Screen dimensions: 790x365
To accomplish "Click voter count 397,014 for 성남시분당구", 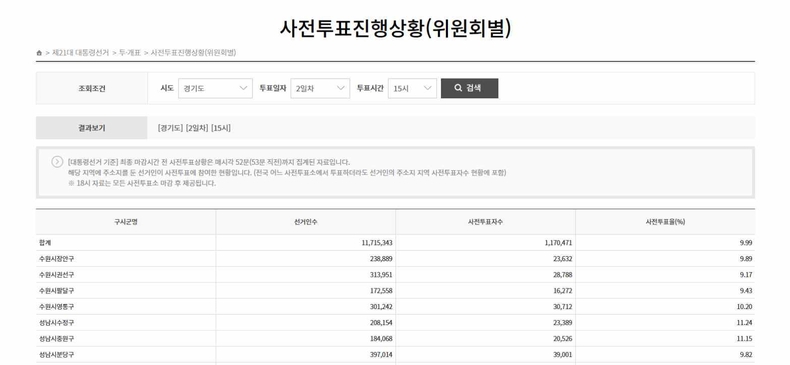I will click(381, 355).
